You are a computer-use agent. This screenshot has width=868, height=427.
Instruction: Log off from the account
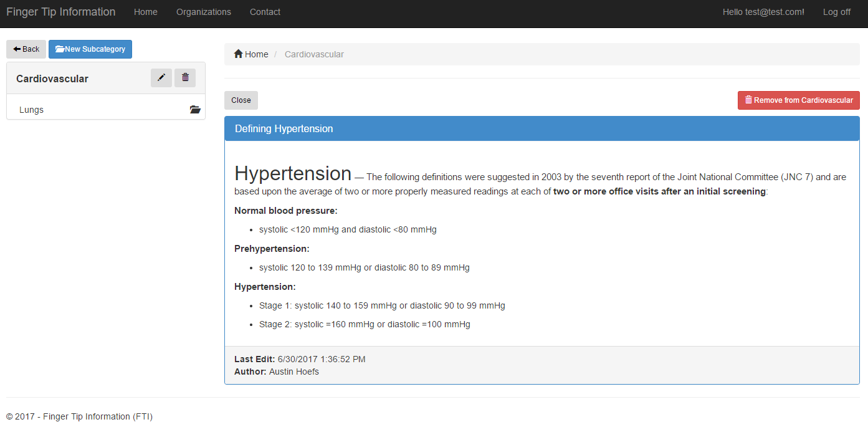coord(836,12)
